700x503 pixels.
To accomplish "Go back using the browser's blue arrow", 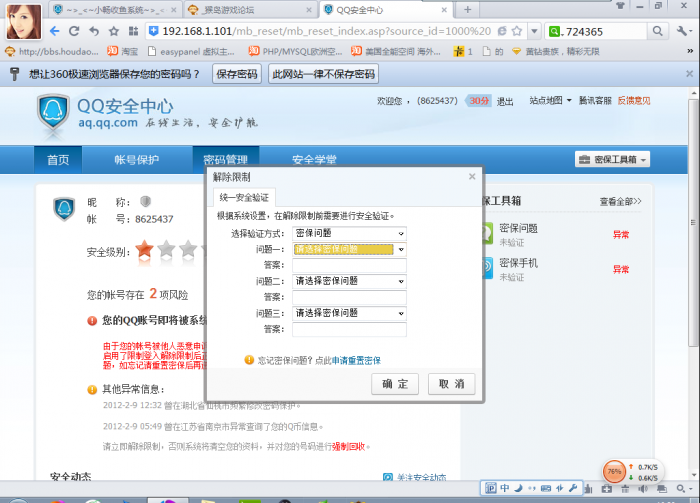I will (x=54, y=31).
